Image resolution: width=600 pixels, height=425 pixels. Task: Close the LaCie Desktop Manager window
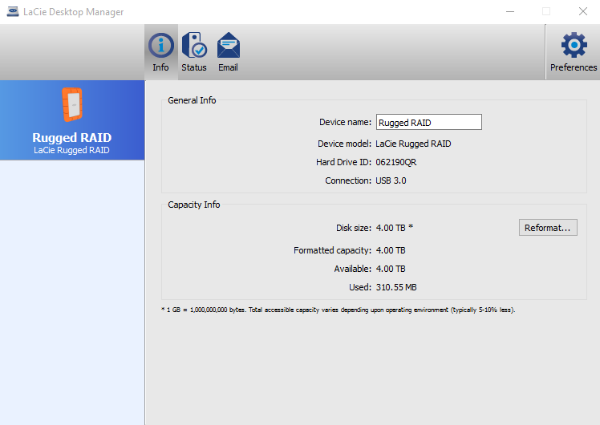tap(583, 11)
